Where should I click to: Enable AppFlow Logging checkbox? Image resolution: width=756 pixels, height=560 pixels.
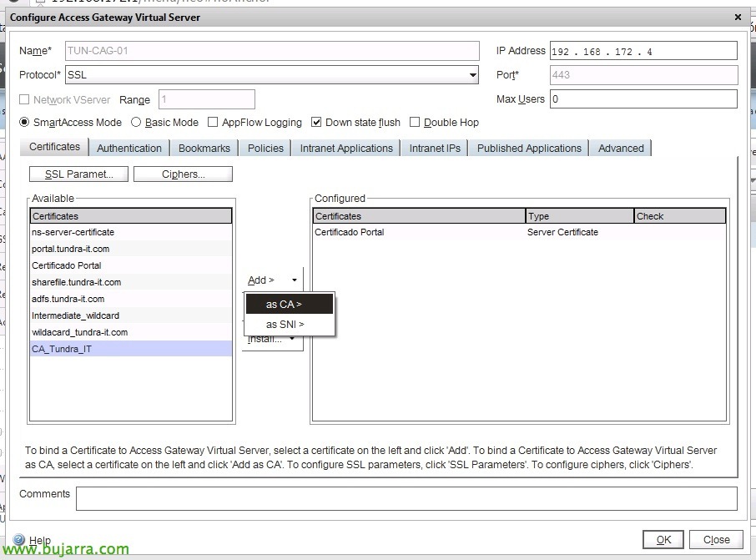pos(213,122)
